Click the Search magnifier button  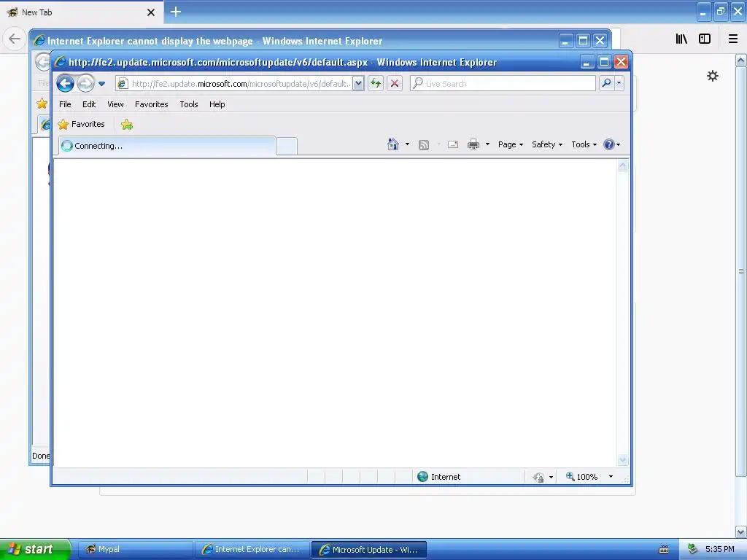pyautogui.click(x=606, y=83)
